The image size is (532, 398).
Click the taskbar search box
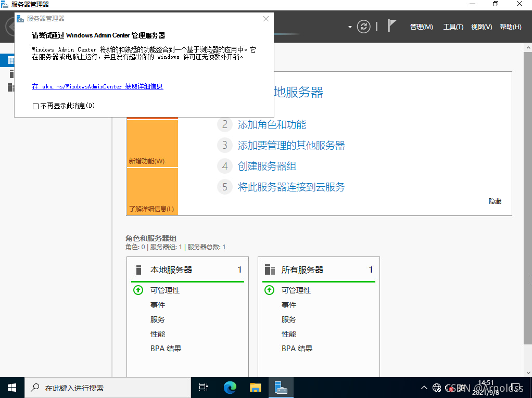pyautogui.click(x=108, y=388)
